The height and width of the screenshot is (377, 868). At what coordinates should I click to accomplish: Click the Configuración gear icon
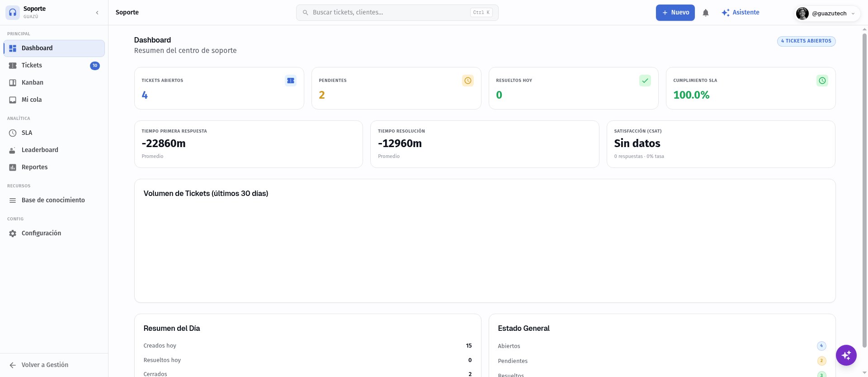pyautogui.click(x=13, y=234)
